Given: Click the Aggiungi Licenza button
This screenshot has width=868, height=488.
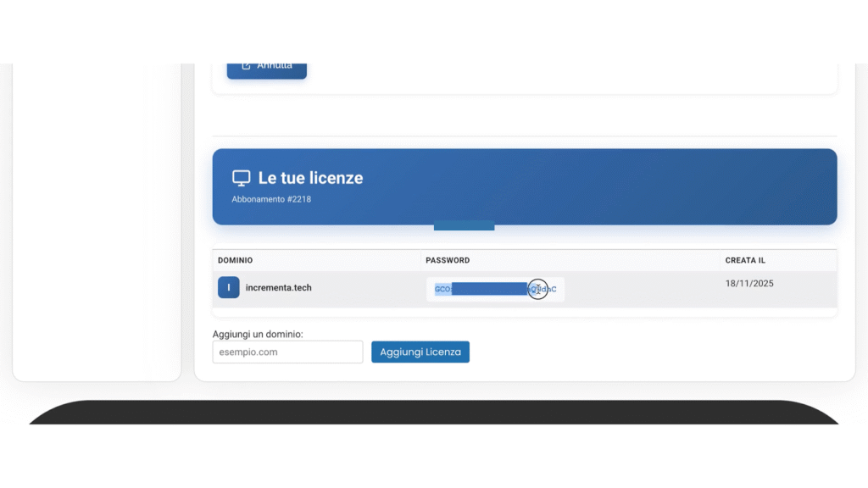Looking at the screenshot, I should (x=420, y=352).
